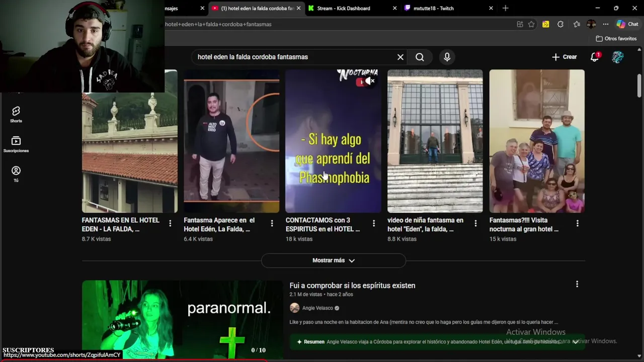Expand shorts shelf with Mostrar más
This screenshot has width=644, height=362.
click(334, 260)
